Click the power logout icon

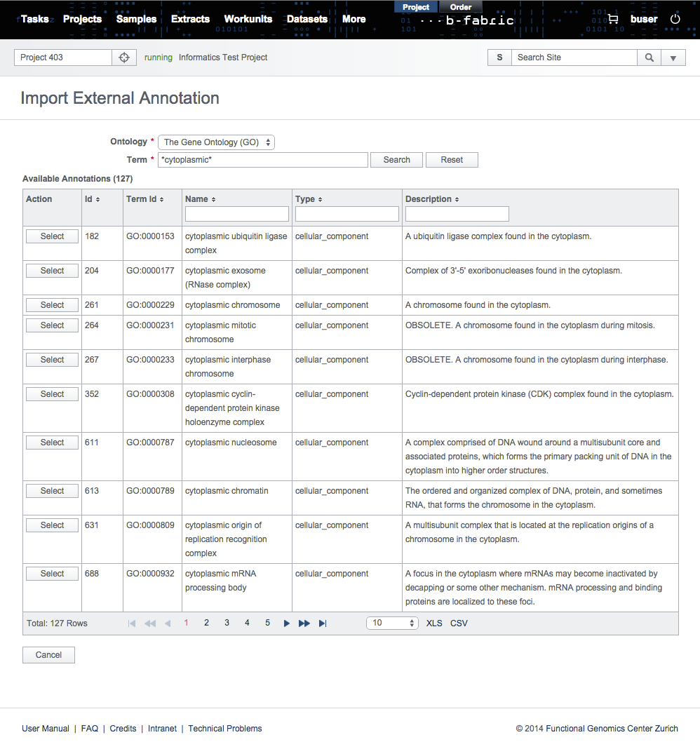[675, 19]
